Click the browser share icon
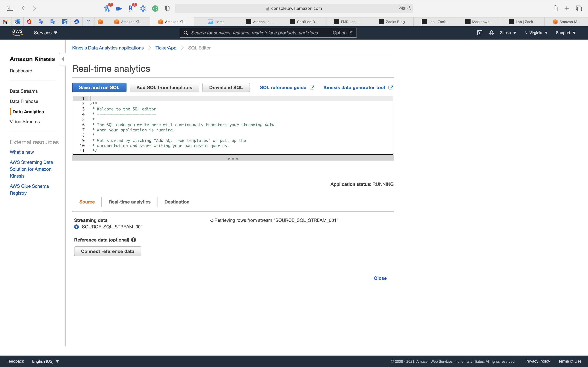The width and height of the screenshot is (588, 367). [555, 8]
